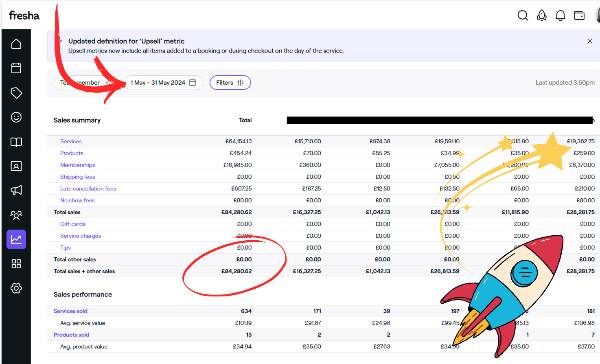Open the wallet icon in header
Screen dimensions: 600x364
pos(579,15)
